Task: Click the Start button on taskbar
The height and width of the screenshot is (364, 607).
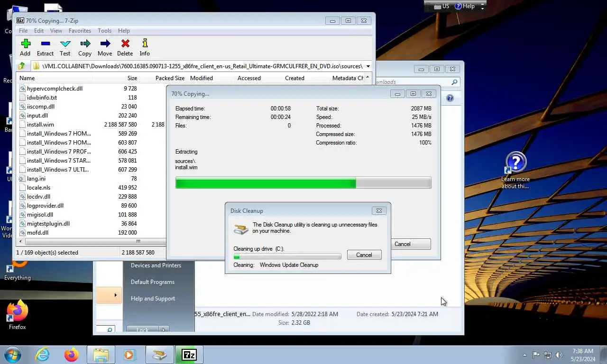Action: [x=13, y=355]
